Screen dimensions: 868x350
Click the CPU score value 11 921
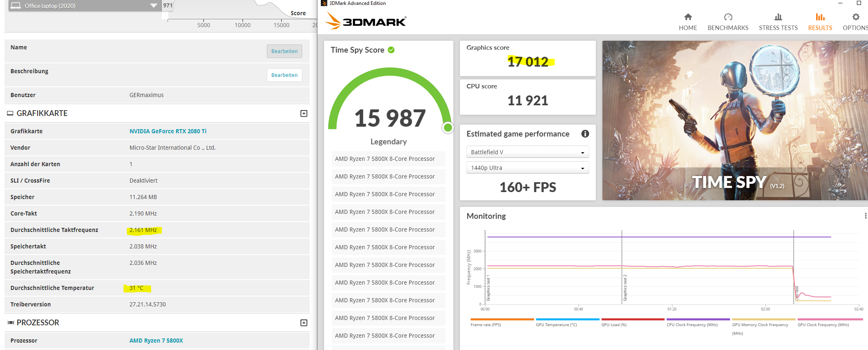[x=528, y=100]
